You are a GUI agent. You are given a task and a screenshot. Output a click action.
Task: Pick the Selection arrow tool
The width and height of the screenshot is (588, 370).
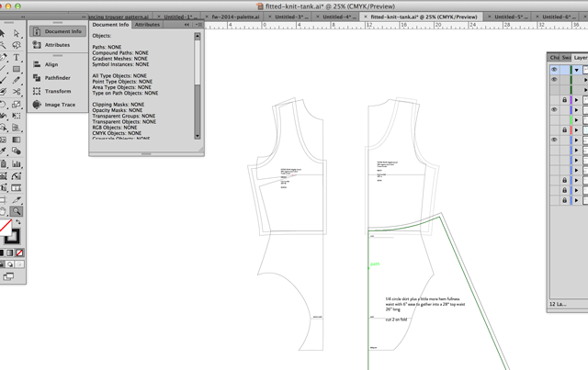point(4,33)
